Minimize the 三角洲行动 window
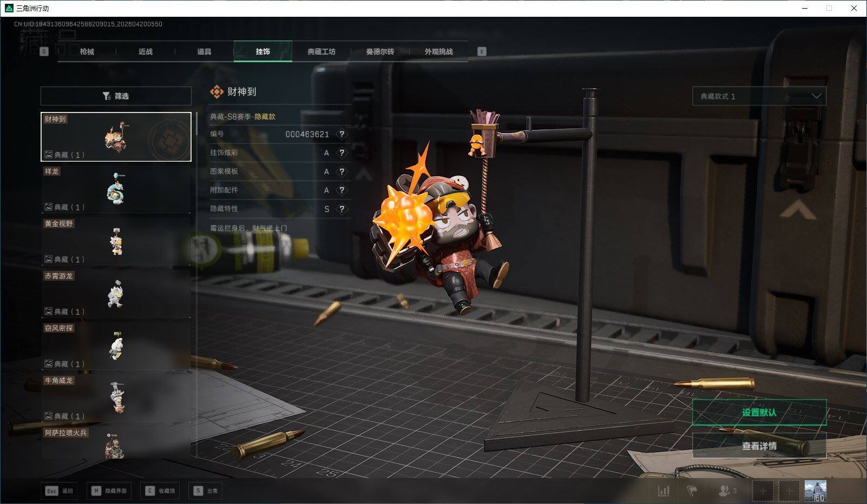 (x=804, y=8)
